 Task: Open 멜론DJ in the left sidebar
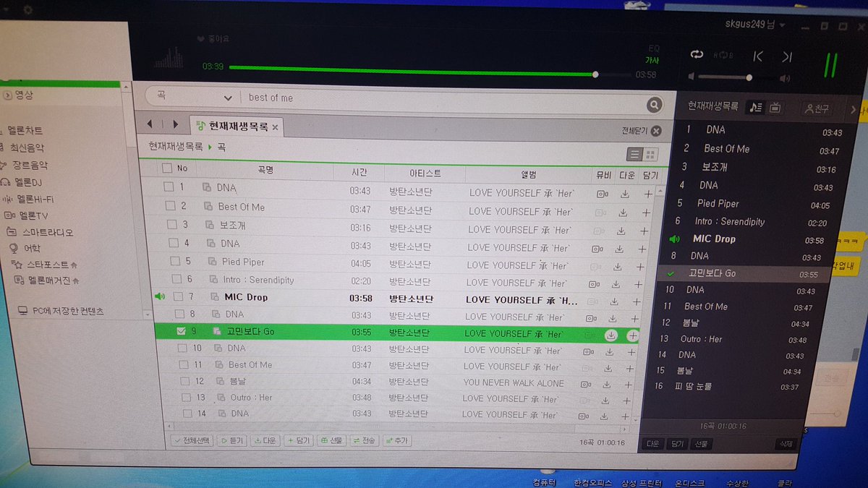(29, 181)
